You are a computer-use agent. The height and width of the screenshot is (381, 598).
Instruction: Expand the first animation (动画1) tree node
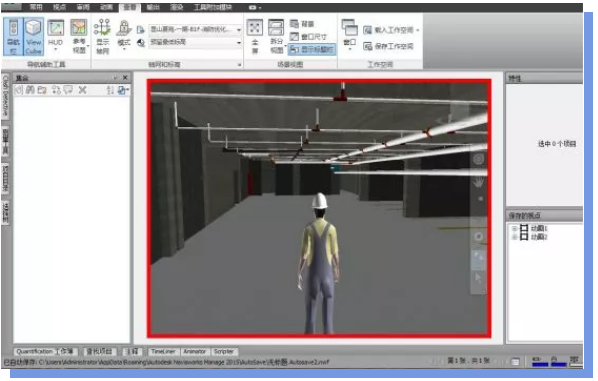[x=514, y=228]
